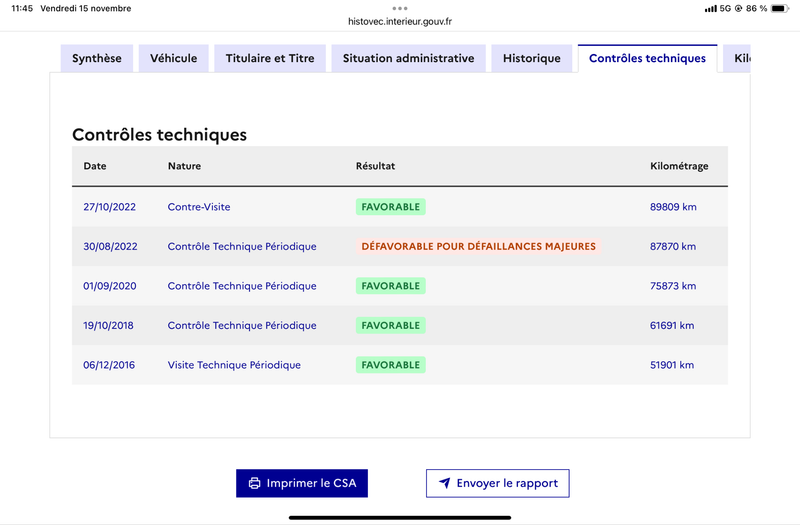Click the DÉFAVORABLE POUR DÉFAILLANCES MAJEURES badge
800x525 pixels.
click(x=479, y=246)
